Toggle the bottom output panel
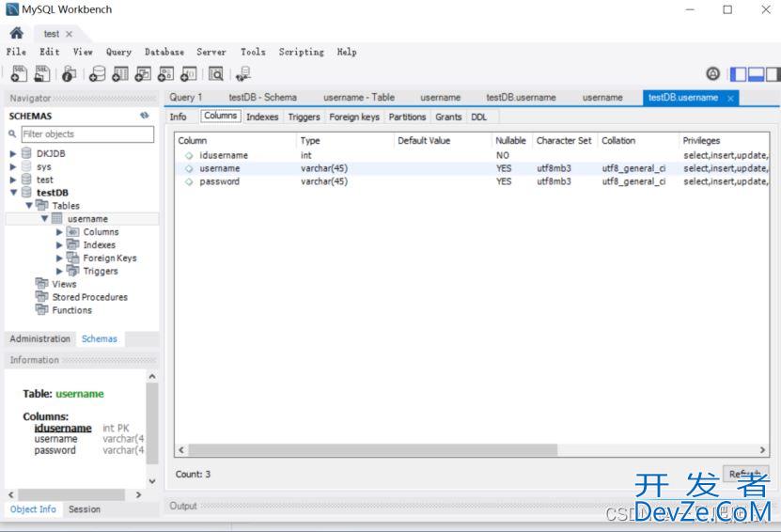This screenshot has width=781, height=532. [756, 74]
